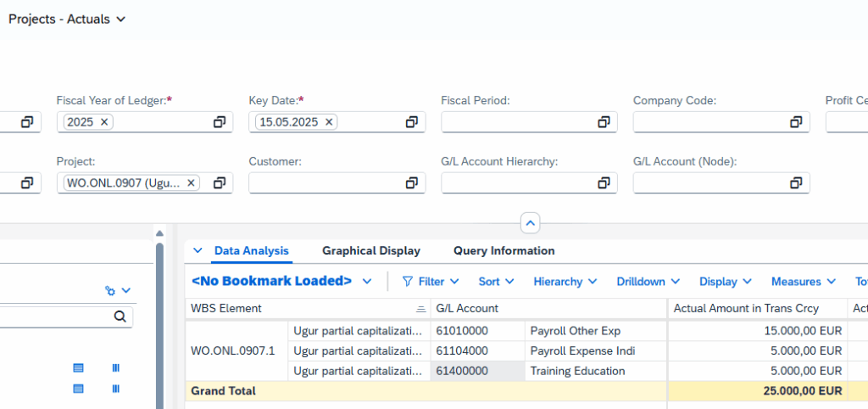Open value help for Project field
The height and width of the screenshot is (409, 868).
click(219, 183)
